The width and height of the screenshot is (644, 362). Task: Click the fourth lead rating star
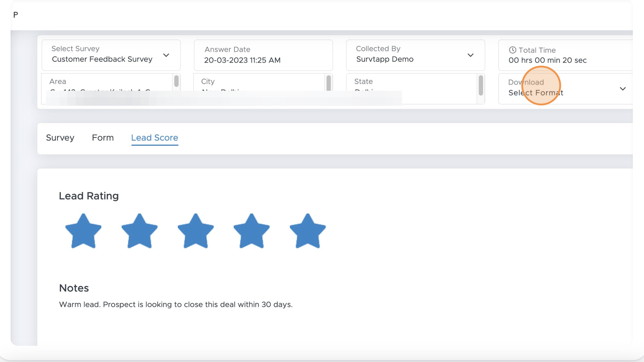coord(252,230)
